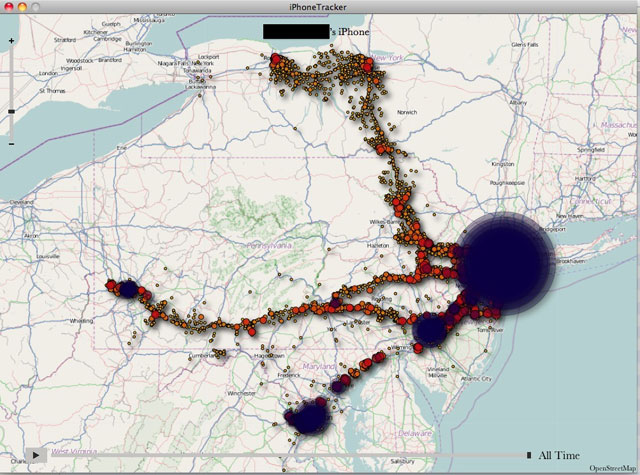Image resolution: width=640 pixels, height=475 pixels.
Task: Click the dark cluster near Philadelphia
Action: point(429,329)
